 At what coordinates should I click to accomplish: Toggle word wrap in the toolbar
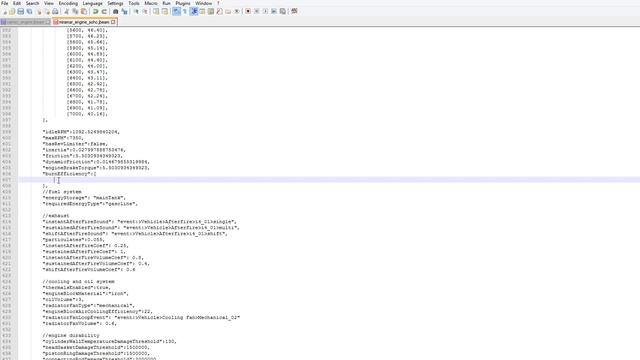(176, 11)
